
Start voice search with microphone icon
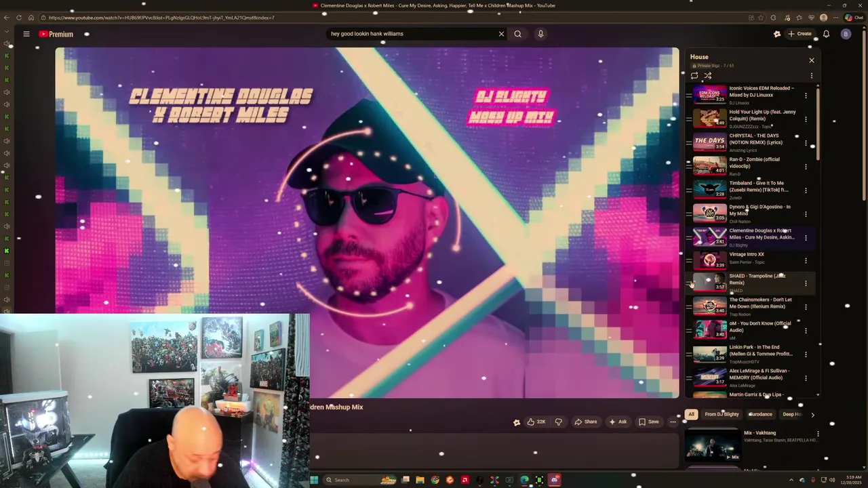coord(540,34)
